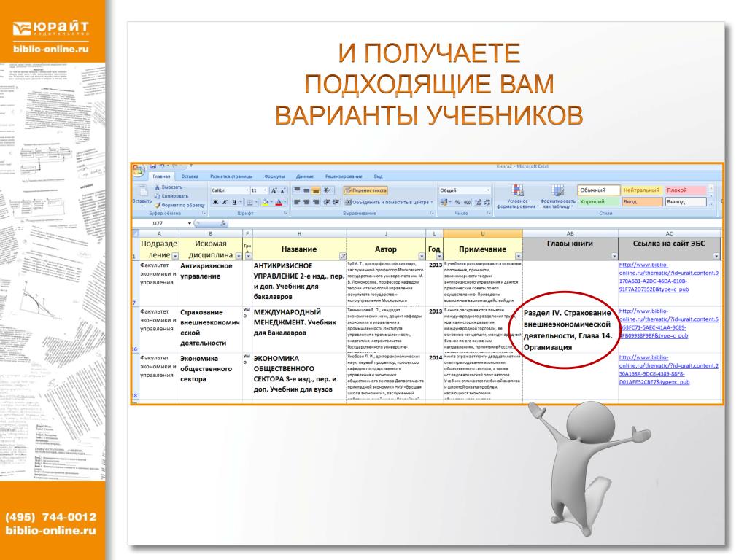Open filter dropdown on Главы книги column

pos(614,256)
